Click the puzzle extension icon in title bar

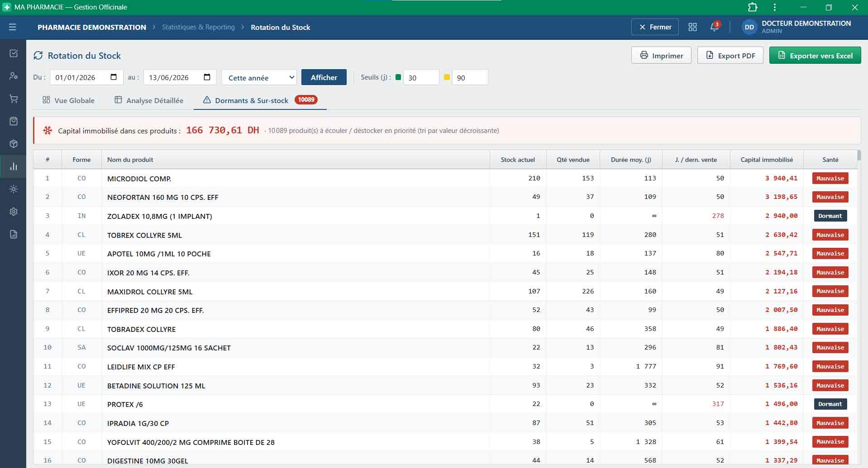pyautogui.click(x=753, y=7)
